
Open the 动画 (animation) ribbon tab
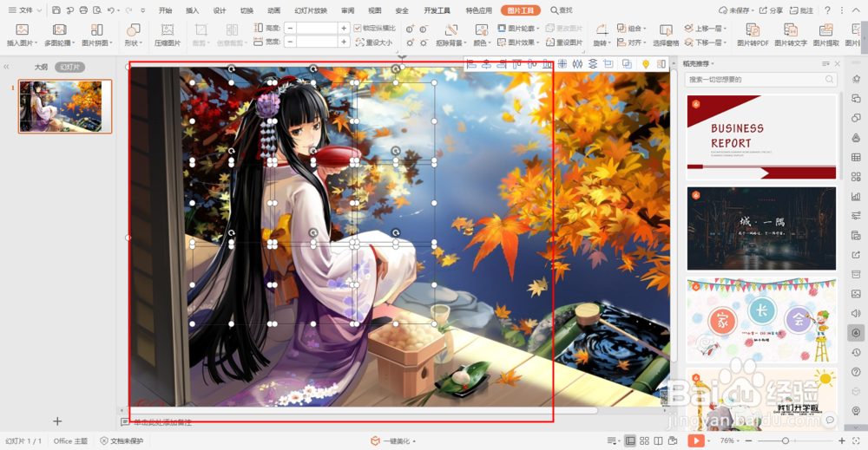click(x=273, y=10)
